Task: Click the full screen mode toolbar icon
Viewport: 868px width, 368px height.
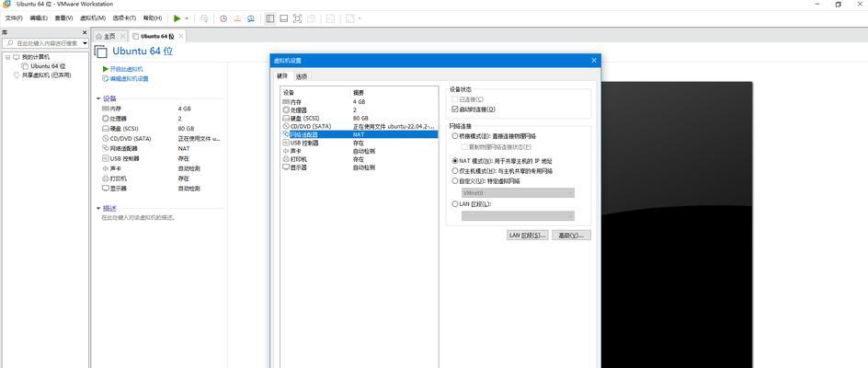Action: [x=297, y=18]
